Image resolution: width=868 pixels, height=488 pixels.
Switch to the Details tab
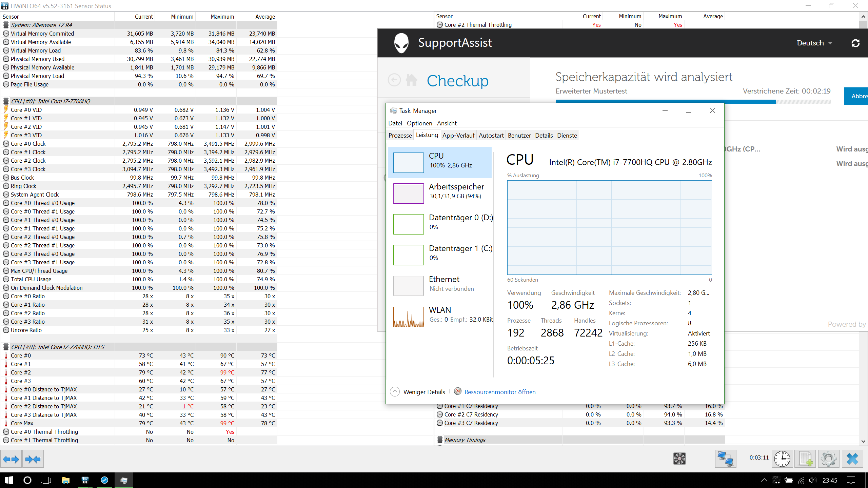click(x=544, y=136)
